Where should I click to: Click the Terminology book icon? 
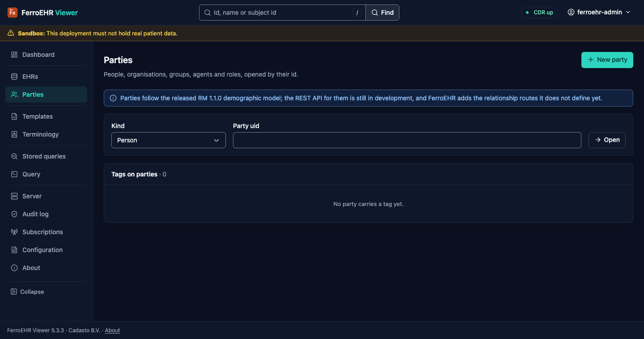click(x=14, y=134)
